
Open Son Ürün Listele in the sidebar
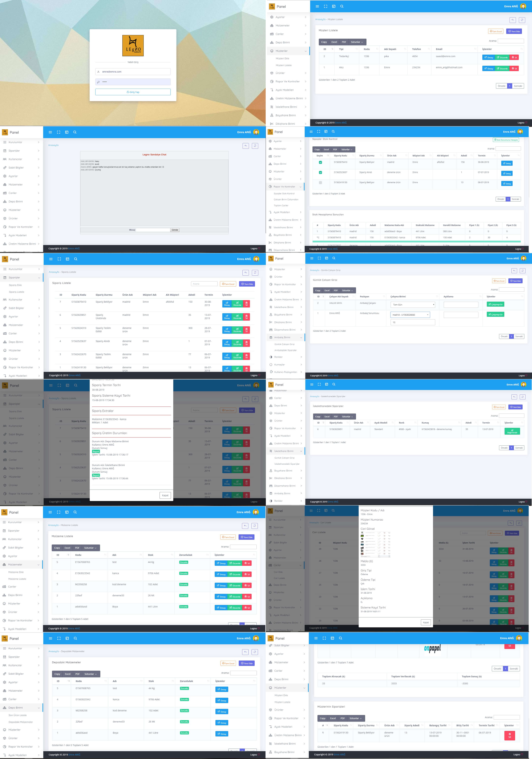tap(18, 715)
